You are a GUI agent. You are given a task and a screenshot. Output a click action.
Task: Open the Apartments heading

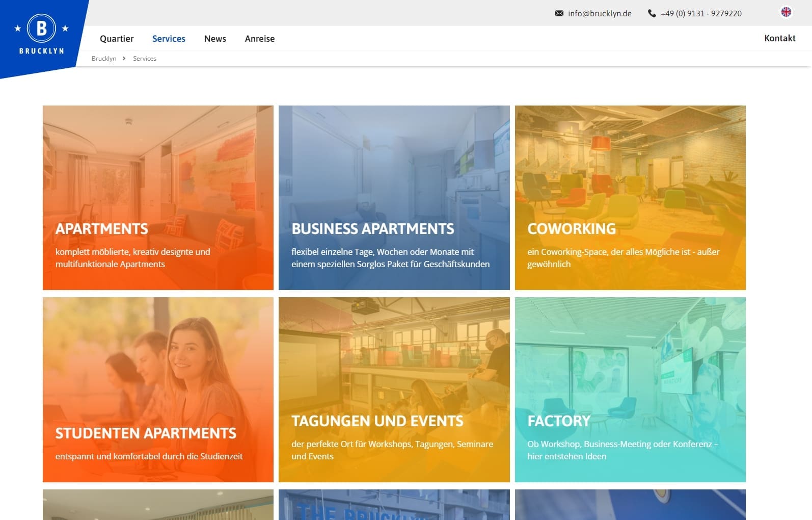pos(101,229)
